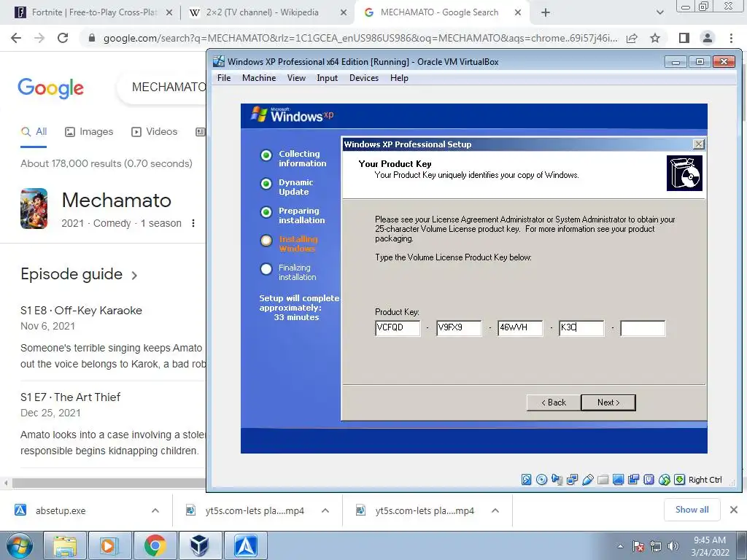Expand options for first yt5s.com mp4 download
The width and height of the screenshot is (747, 560).
(325, 510)
